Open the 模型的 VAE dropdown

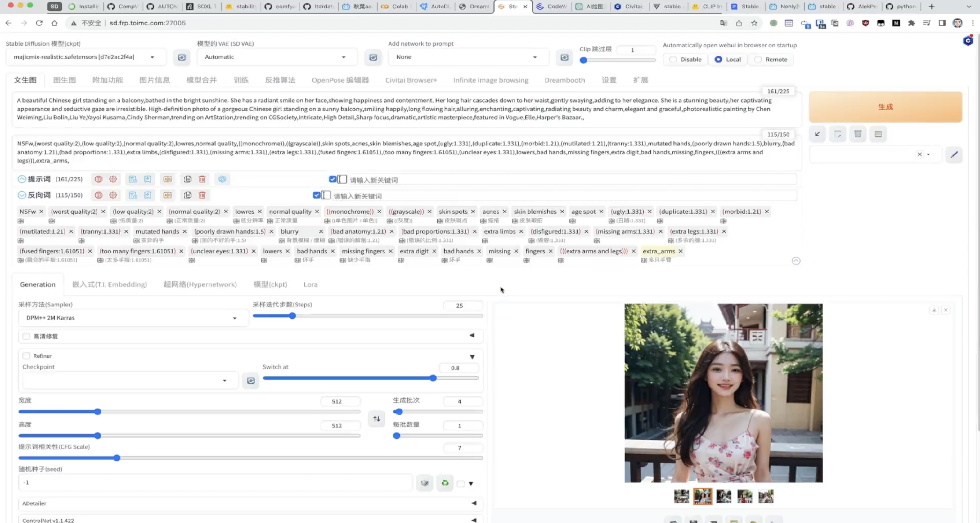click(x=276, y=57)
